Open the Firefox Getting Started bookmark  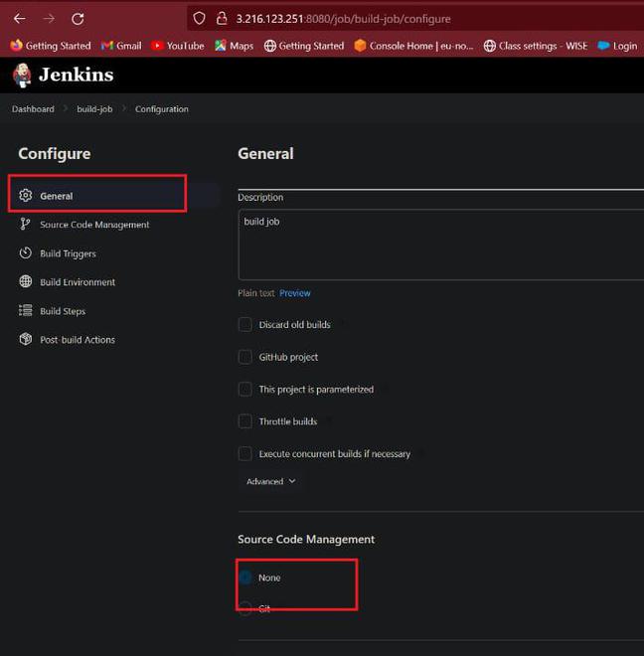click(x=51, y=46)
